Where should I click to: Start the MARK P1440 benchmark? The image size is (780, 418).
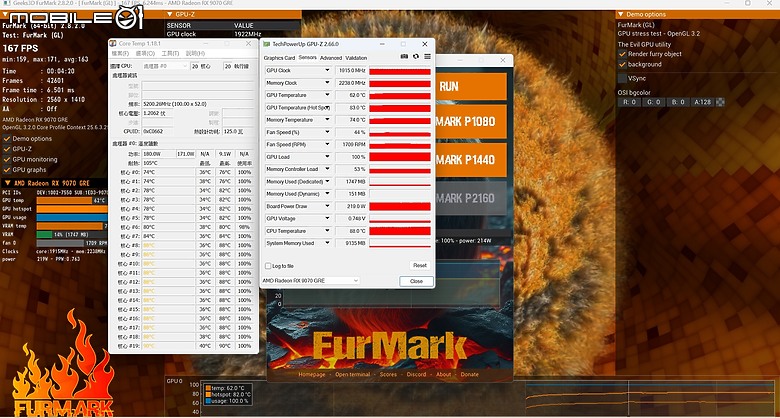(x=471, y=160)
